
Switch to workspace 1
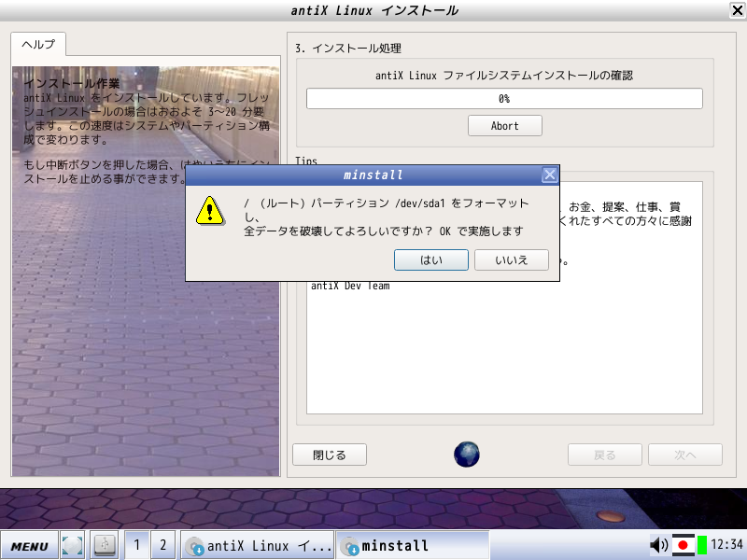[136, 545]
